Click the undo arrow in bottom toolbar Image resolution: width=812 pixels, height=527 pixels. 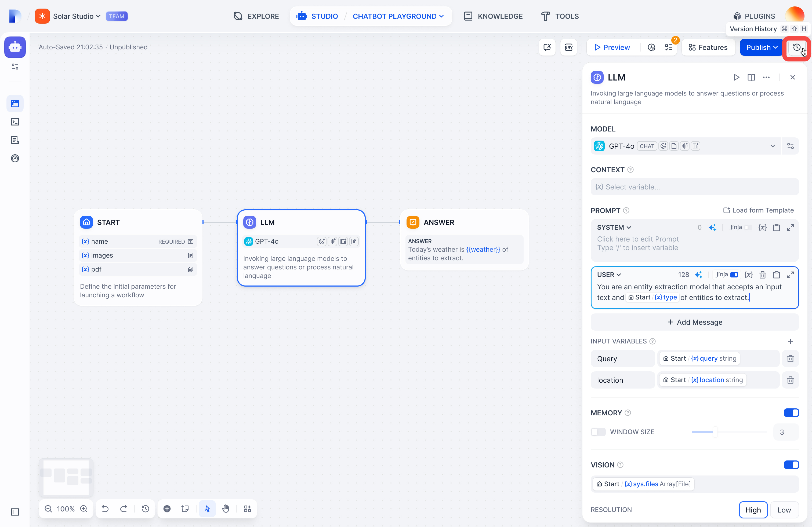[105, 508]
